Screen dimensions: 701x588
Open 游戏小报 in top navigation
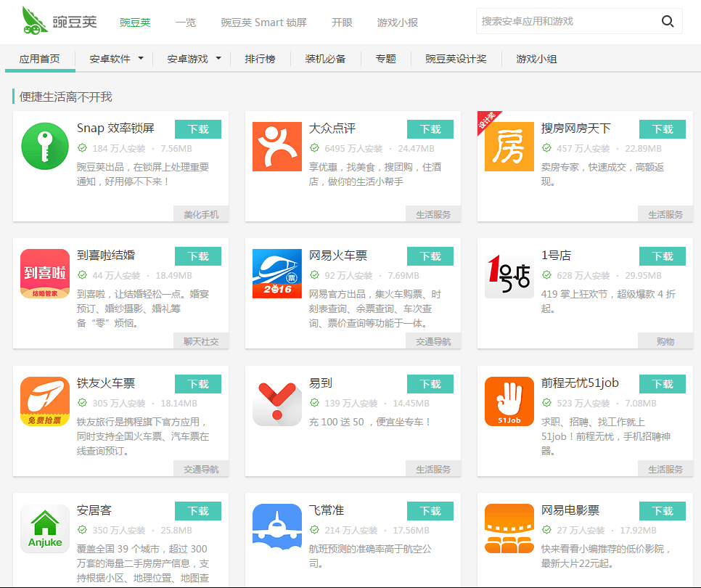coord(397,23)
